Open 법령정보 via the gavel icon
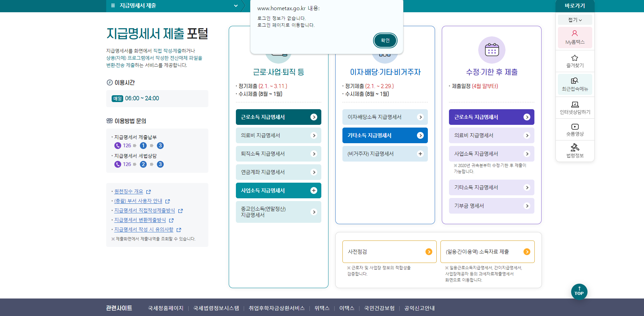This screenshot has height=316, width=644. coord(575,151)
